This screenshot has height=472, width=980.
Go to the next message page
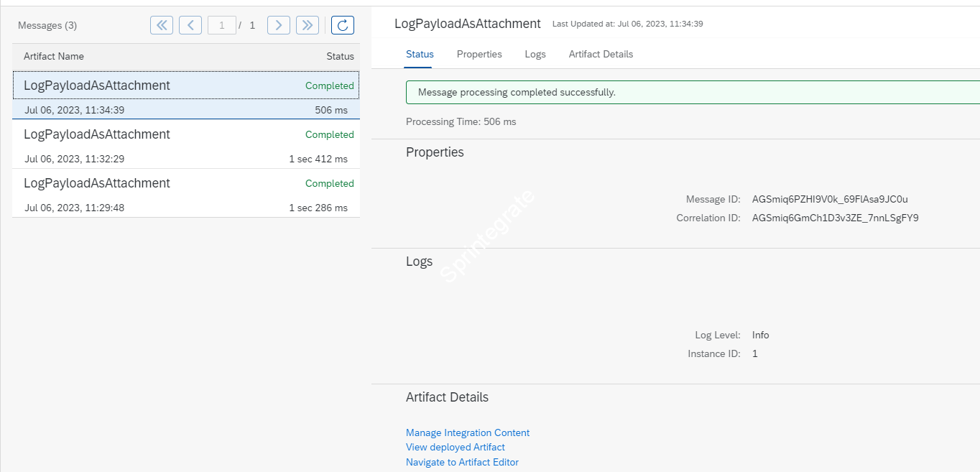[x=278, y=24]
